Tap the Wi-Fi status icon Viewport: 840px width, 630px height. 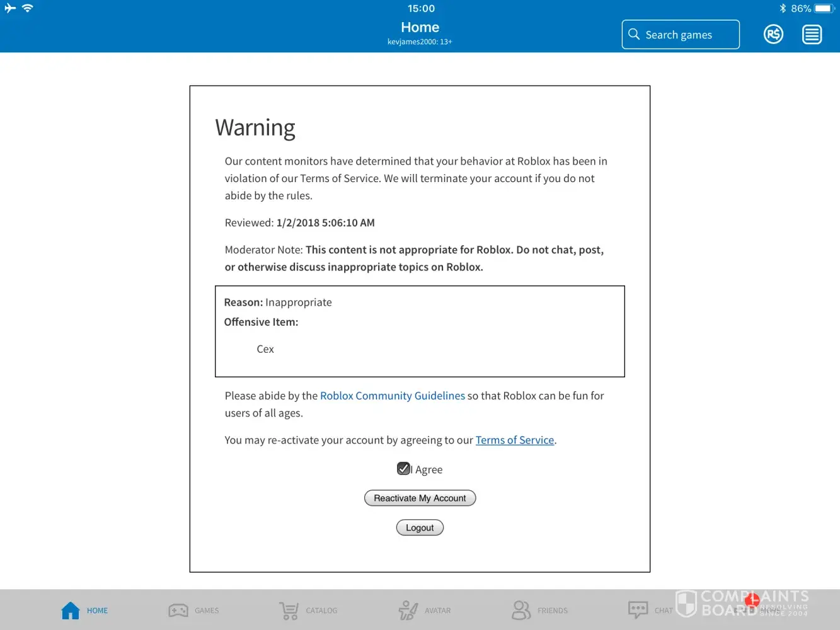27,8
